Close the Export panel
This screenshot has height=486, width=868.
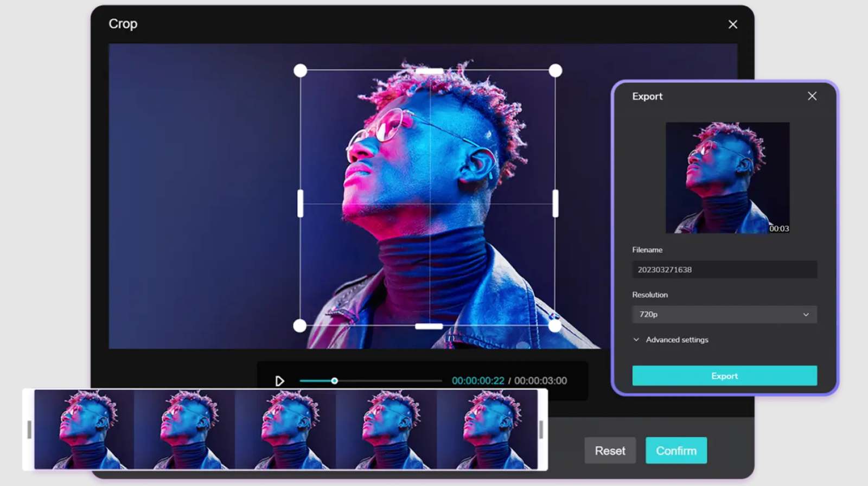(812, 96)
